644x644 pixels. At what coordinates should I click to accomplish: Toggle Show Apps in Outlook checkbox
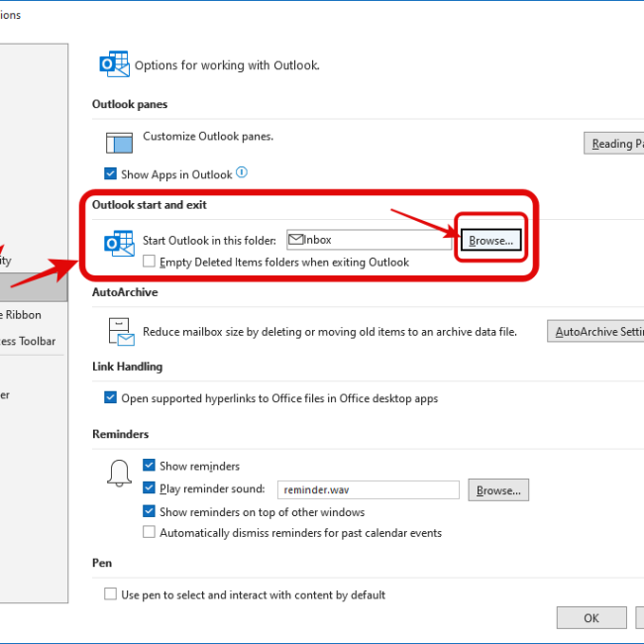(x=110, y=173)
